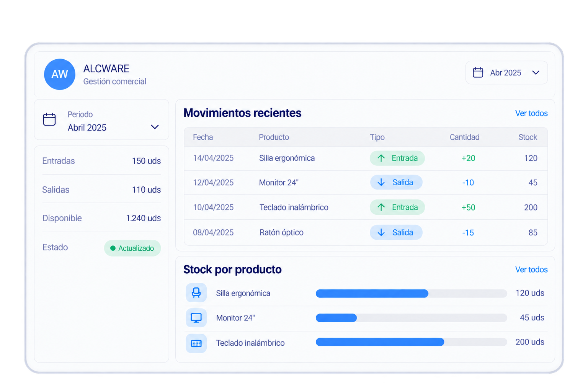Select the date 08/04/2025 cell
Viewport: 588px width, 392px height.
(x=213, y=232)
